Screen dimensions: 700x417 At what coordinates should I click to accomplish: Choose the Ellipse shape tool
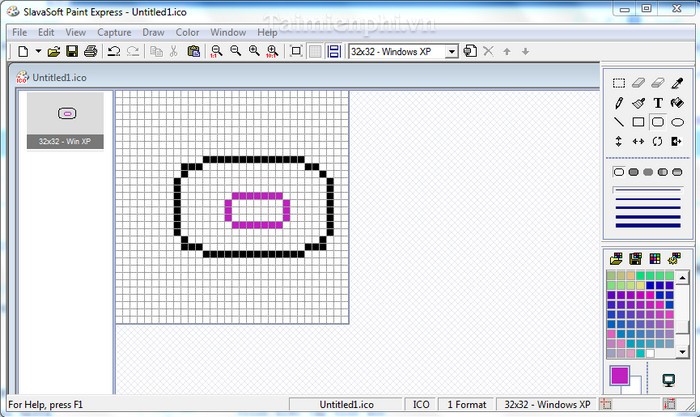[x=677, y=122]
